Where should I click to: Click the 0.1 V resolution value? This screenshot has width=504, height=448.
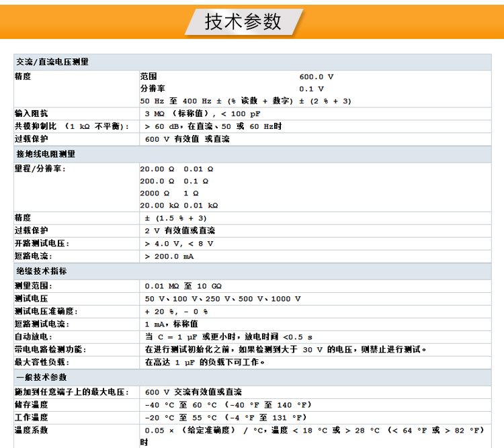(x=311, y=89)
